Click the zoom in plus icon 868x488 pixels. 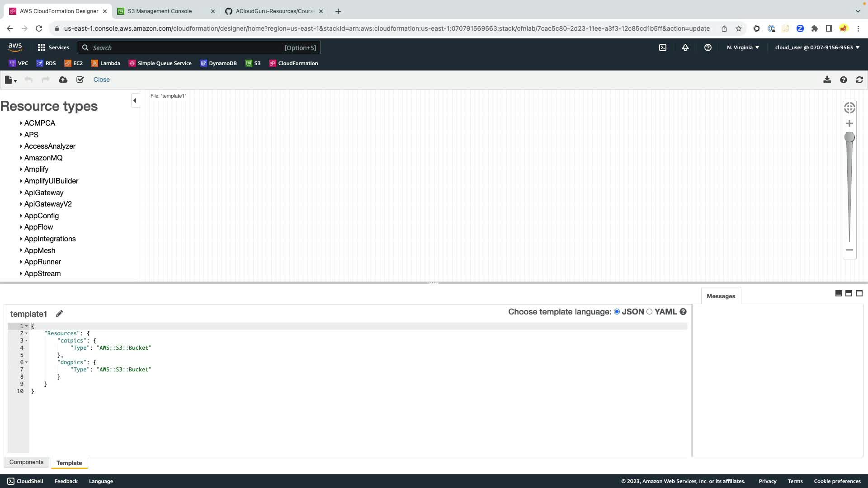[849, 123]
